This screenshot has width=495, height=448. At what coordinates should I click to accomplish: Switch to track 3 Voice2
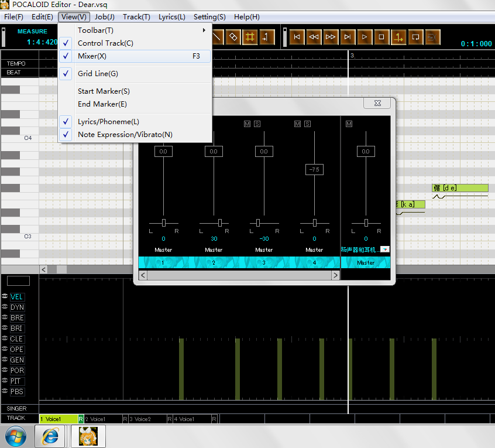[x=148, y=419]
